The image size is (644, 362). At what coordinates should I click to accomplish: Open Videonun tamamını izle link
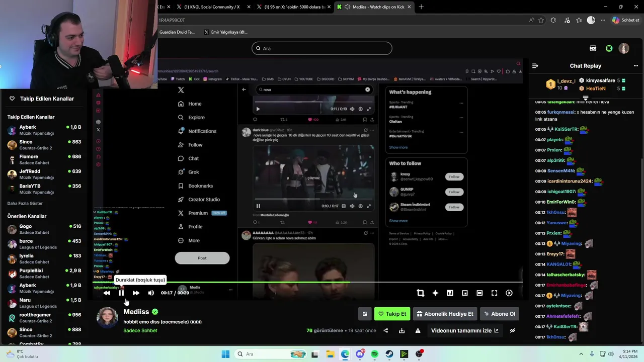[x=464, y=330]
